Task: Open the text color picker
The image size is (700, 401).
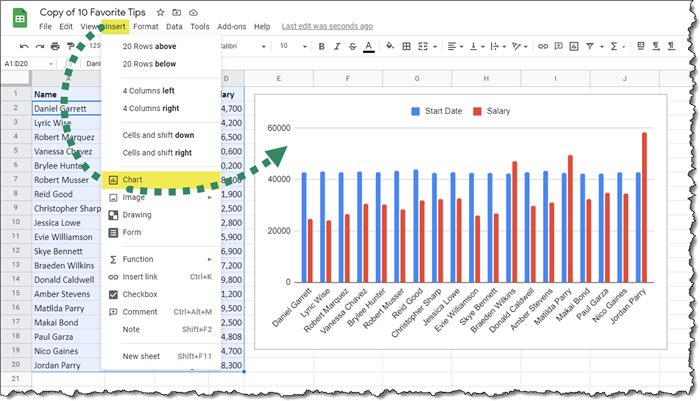Action: point(369,46)
